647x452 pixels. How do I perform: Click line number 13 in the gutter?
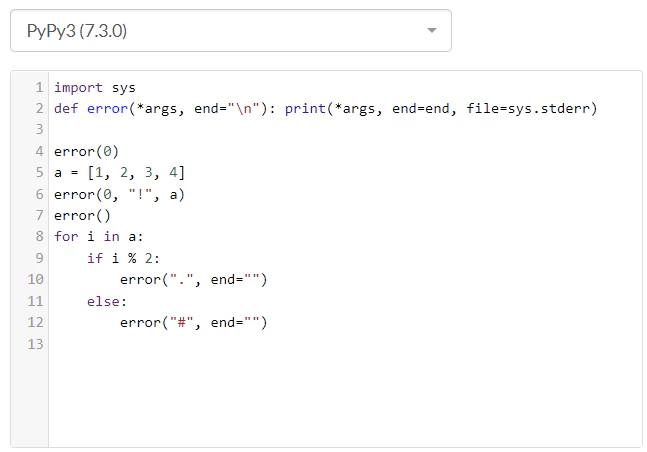35,344
